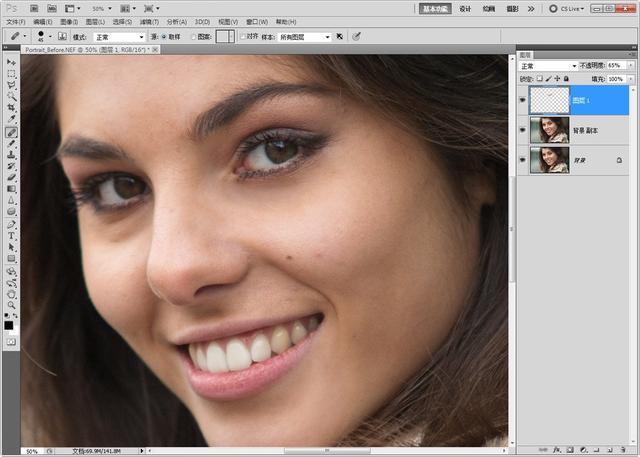Hide the 背景 副本 layer
Screen dimensions: 640x457
[x=522, y=130]
